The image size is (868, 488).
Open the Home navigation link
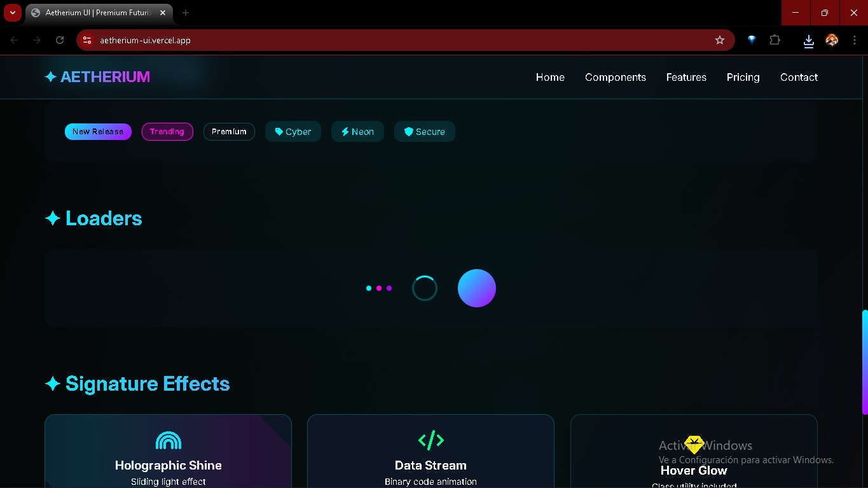[550, 77]
